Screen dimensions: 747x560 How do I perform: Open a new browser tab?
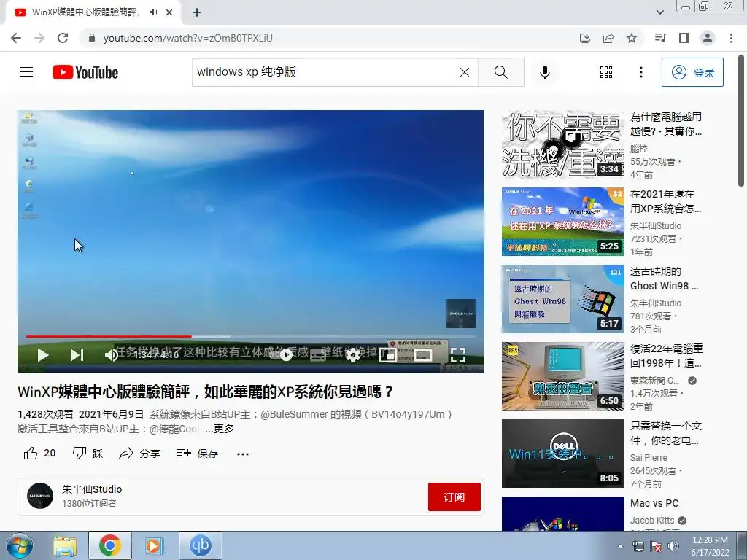[x=197, y=12]
